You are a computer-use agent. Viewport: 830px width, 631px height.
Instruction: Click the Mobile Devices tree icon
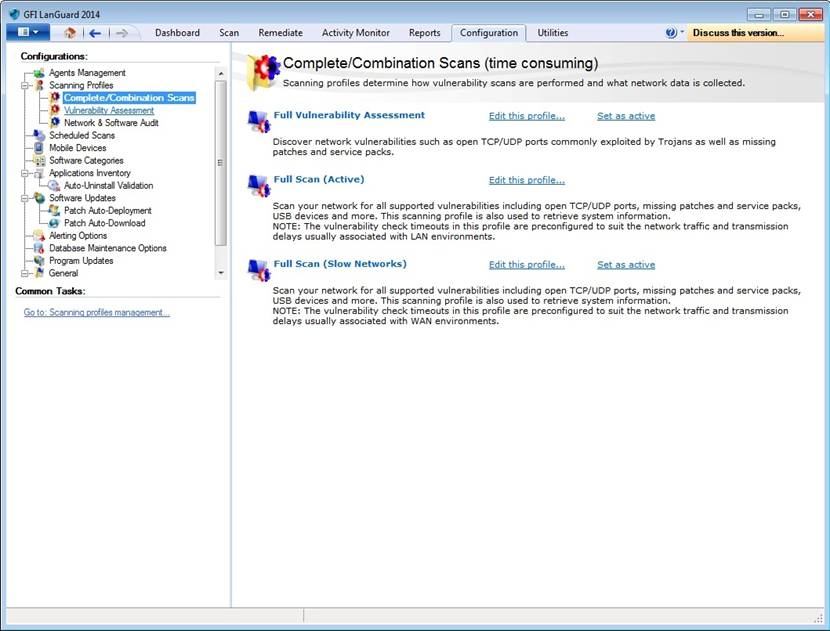point(39,148)
